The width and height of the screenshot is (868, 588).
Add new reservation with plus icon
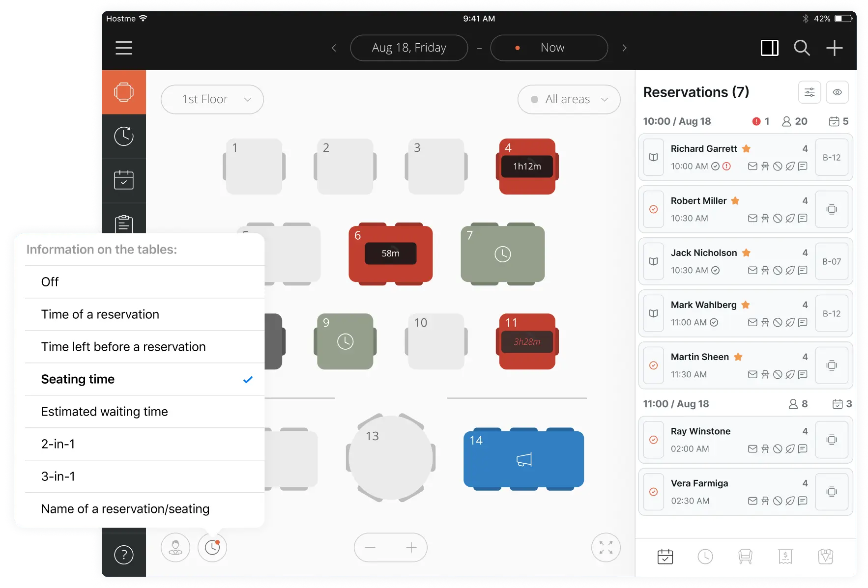pyautogui.click(x=834, y=48)
